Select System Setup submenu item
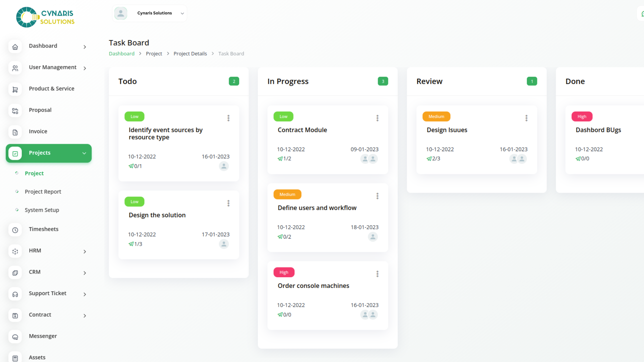Viewport: 644px width, 362px height. coord(42,210)
